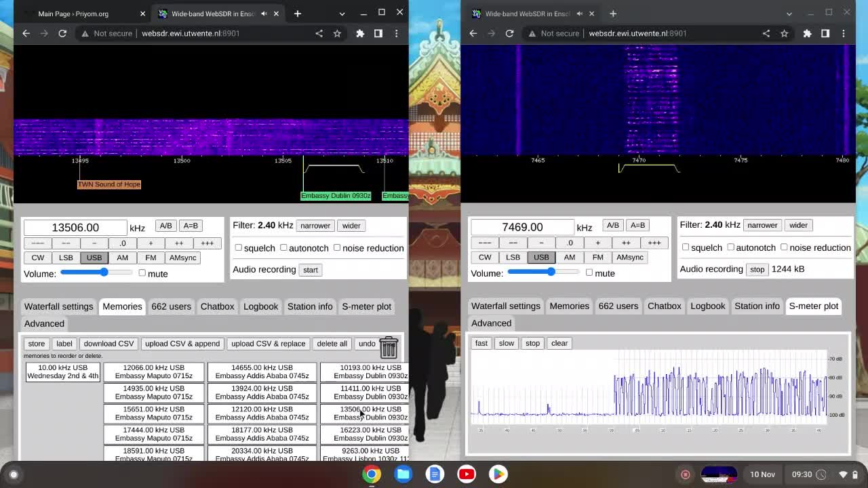The width and height of the screenshot is (868, 488).
Task: Select AMsync mode in right window
Action: coord(630,257)
